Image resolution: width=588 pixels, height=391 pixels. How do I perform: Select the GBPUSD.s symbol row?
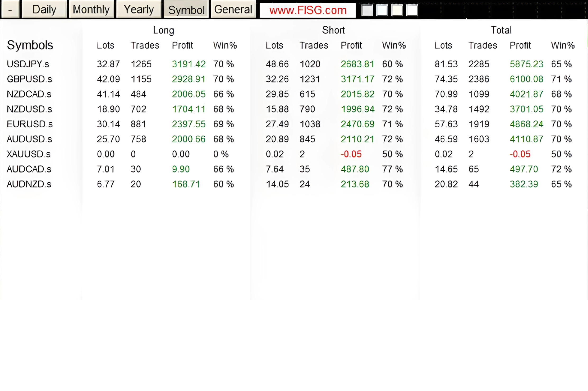pyautogui.click(x=29, y=79)
